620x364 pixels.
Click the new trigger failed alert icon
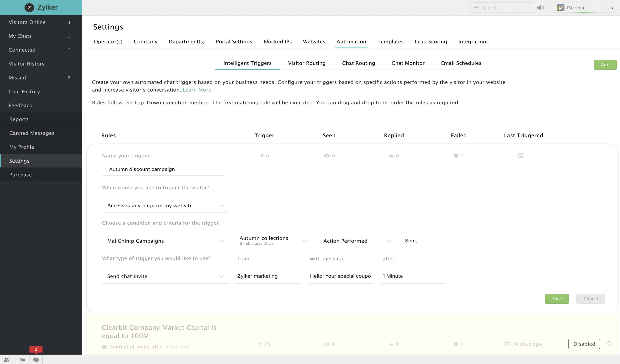coord(456,156)
